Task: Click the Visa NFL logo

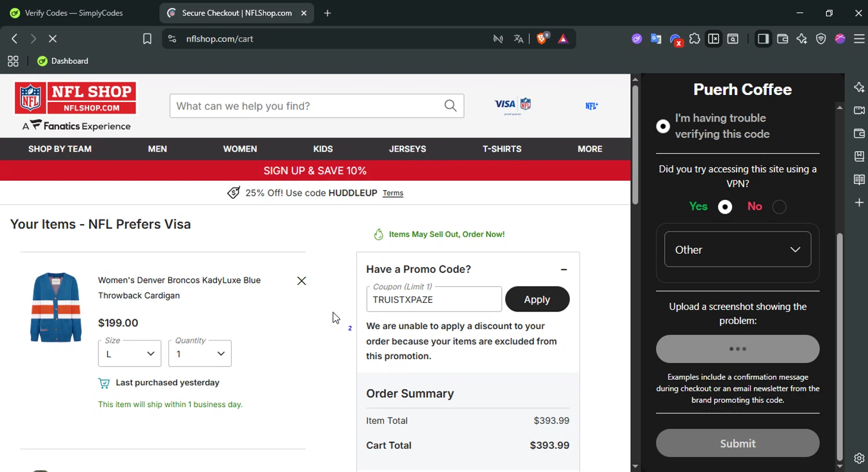Action: click(513, 105)
